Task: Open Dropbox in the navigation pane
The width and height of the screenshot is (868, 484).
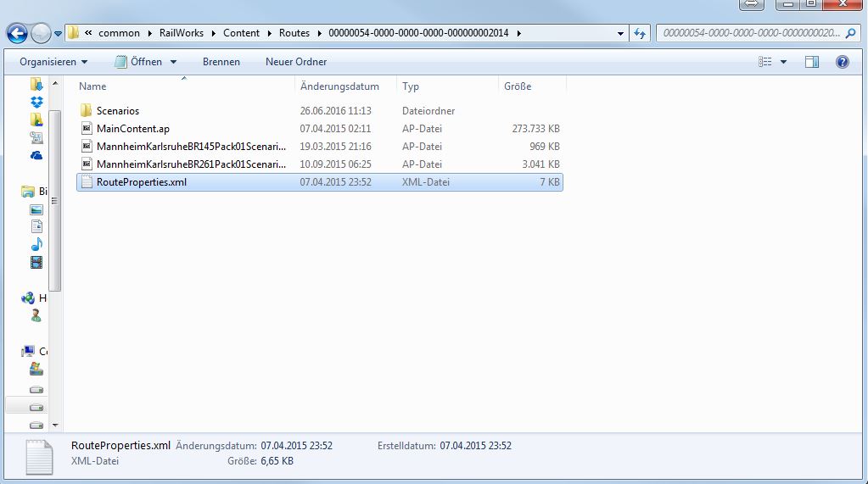Action: pyautogui.click(x=36, y=103)
